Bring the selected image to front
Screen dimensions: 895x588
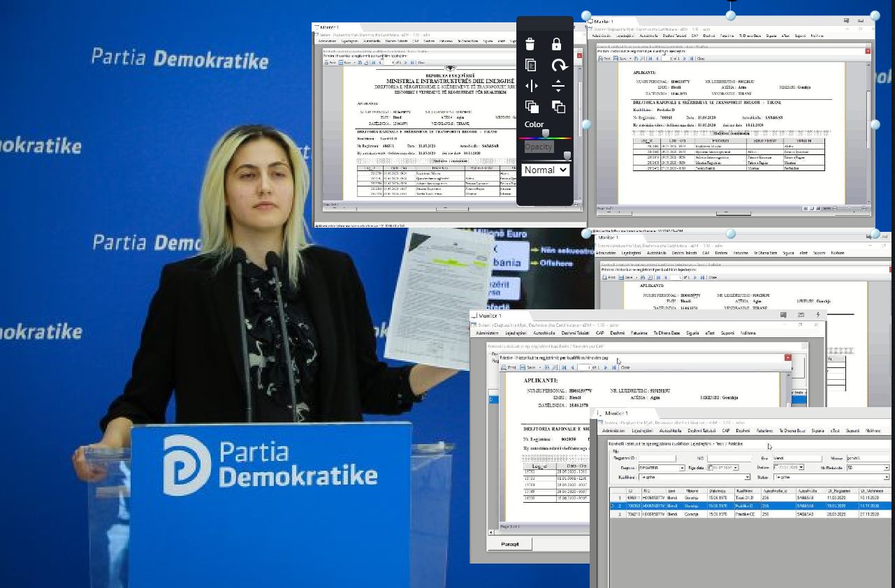click(532, 107)
